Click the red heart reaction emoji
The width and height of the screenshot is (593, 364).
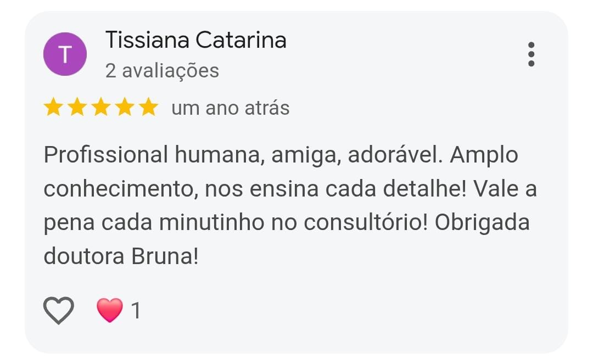click(109, 311)
